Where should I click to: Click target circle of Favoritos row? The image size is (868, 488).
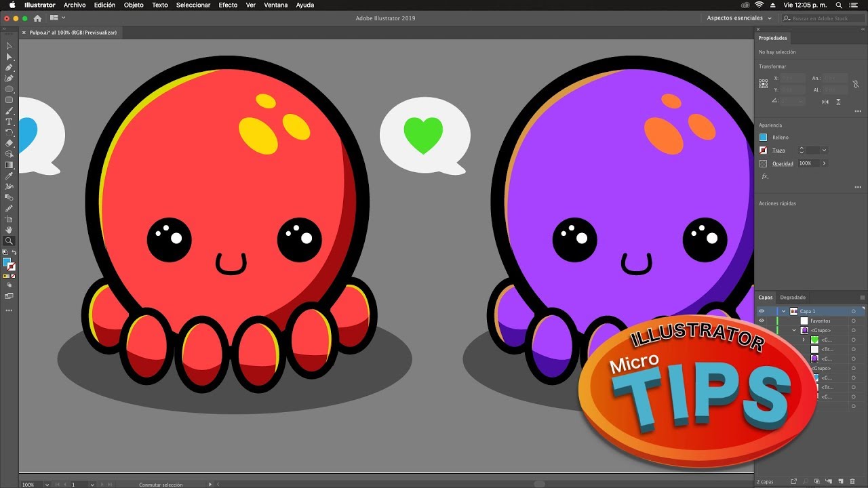854,321
